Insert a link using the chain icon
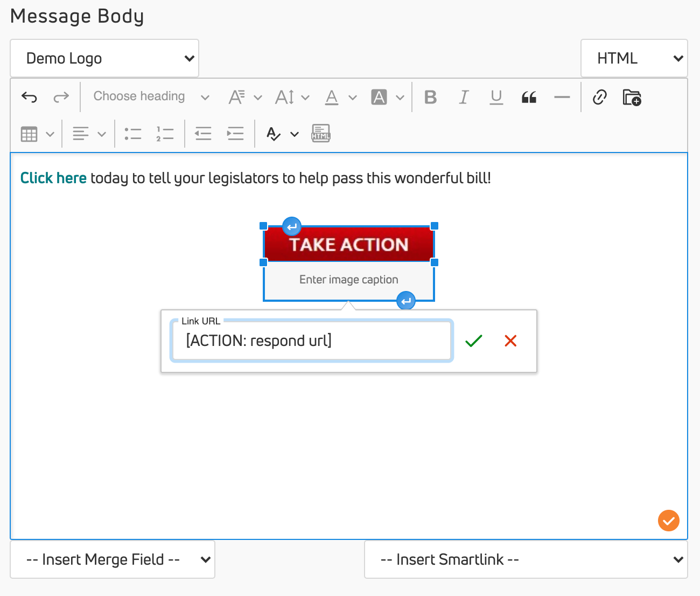700x596 pixels. click(x=599, y=97)
